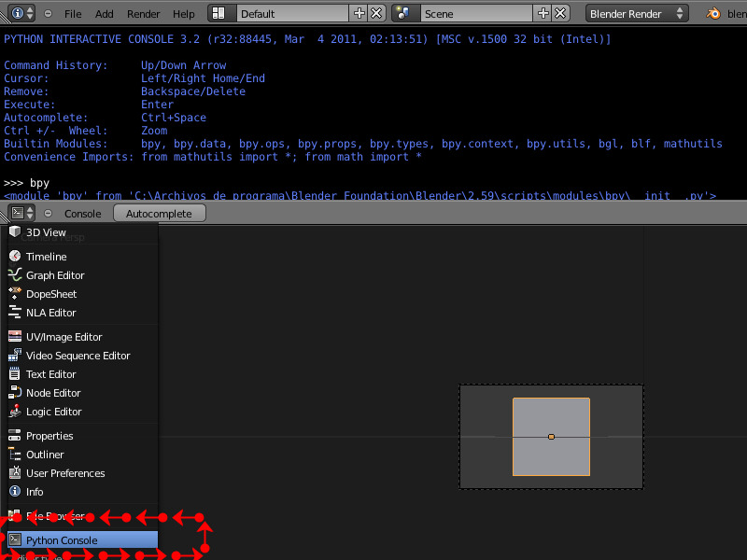
Task: Select Info editor type
Action: (82, 492)
